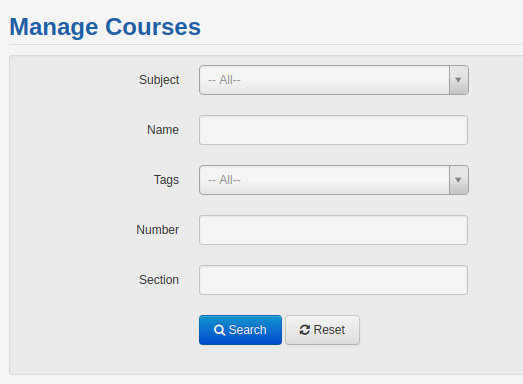Click the Manage Courses heading
This screenshot has width=523, height=384.
coord(105,27)
